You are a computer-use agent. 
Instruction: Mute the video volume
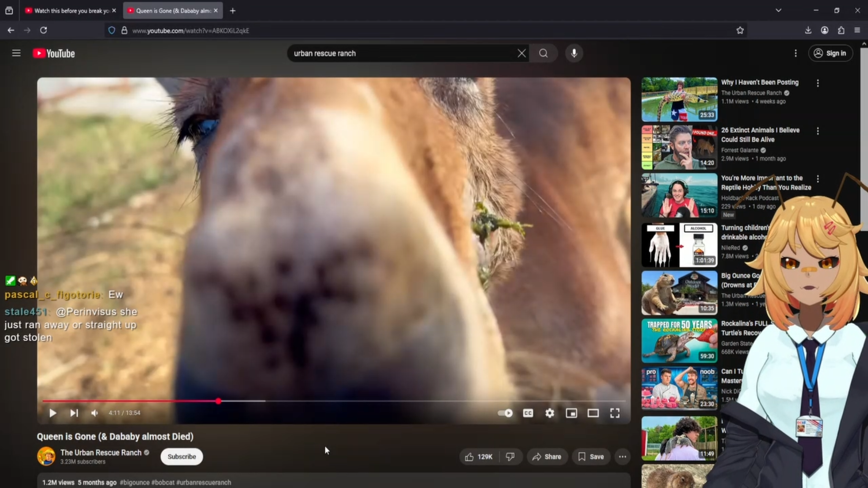94,413
